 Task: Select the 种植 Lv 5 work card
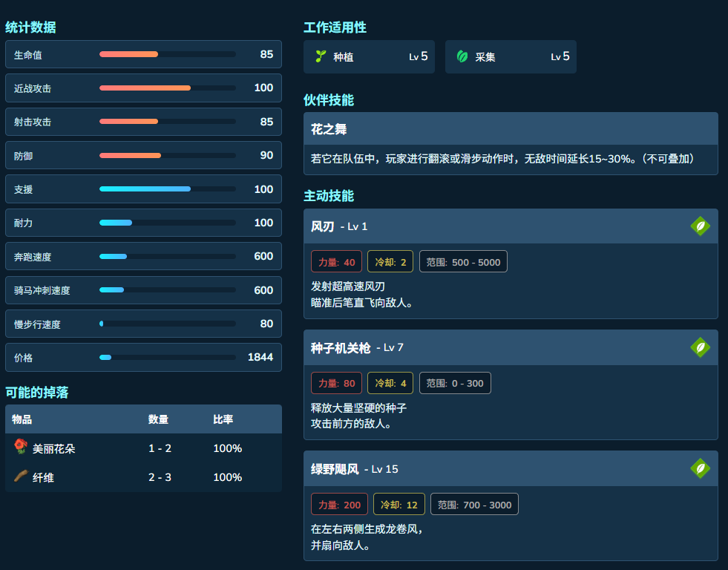click(x=369, y=56)
